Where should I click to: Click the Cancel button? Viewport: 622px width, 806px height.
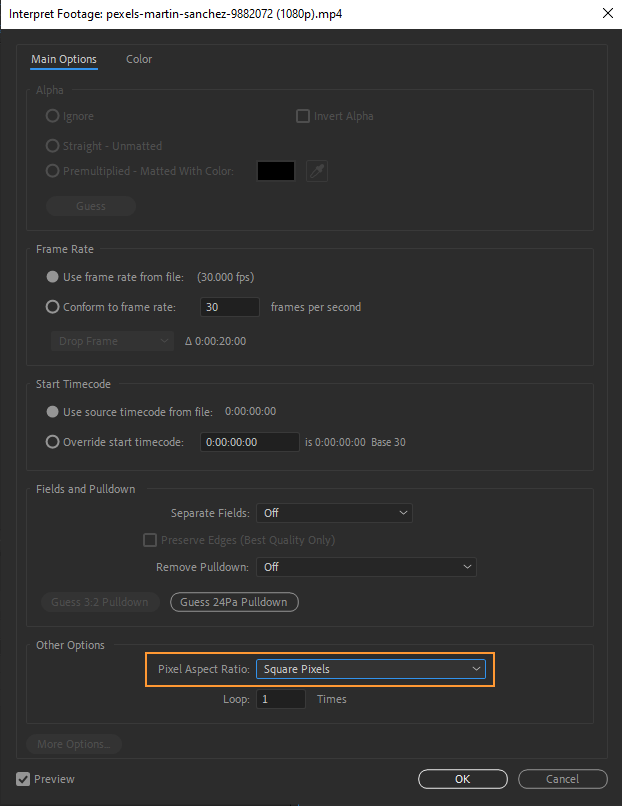pyautogui.click(x=562, y=779)
